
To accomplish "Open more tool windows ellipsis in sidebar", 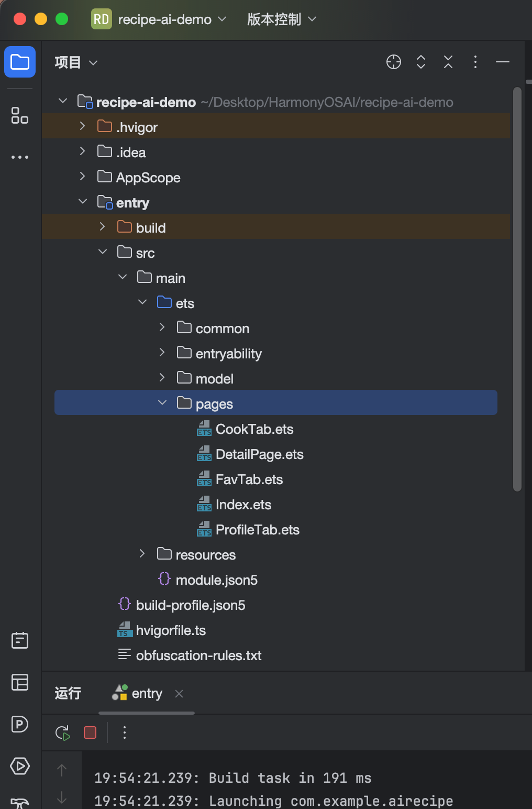I will tap(20, 157).
